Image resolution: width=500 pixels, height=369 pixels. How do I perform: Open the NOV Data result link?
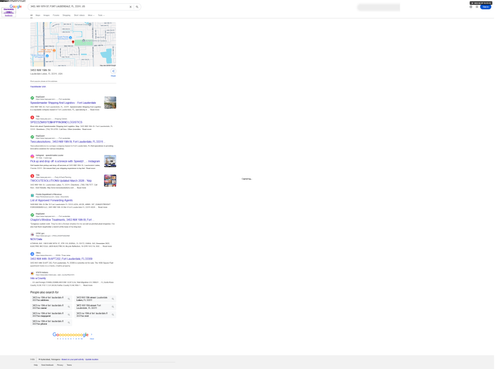(x=36, y=239)
